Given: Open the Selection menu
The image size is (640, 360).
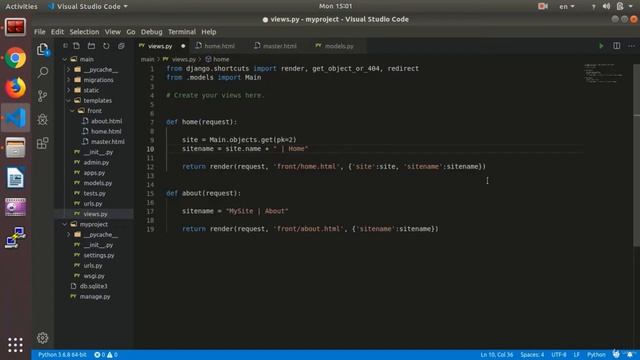Looking at the screenshot, I should (84, 32).
